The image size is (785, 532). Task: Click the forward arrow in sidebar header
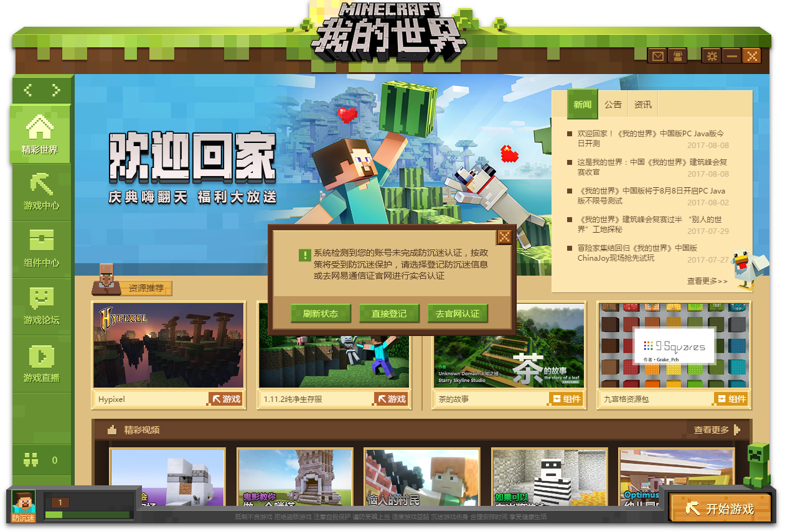coord(56,91)
